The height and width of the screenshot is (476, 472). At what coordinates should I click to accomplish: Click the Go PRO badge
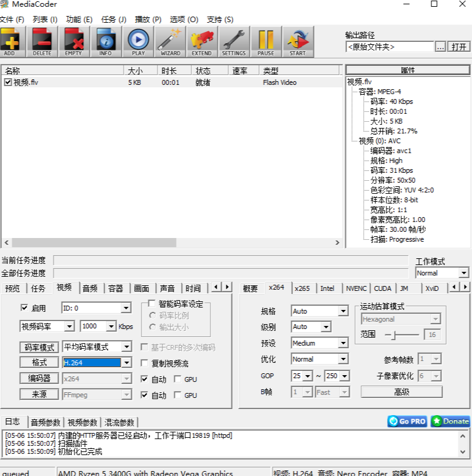pyautogui.click(x=407, y=421)
